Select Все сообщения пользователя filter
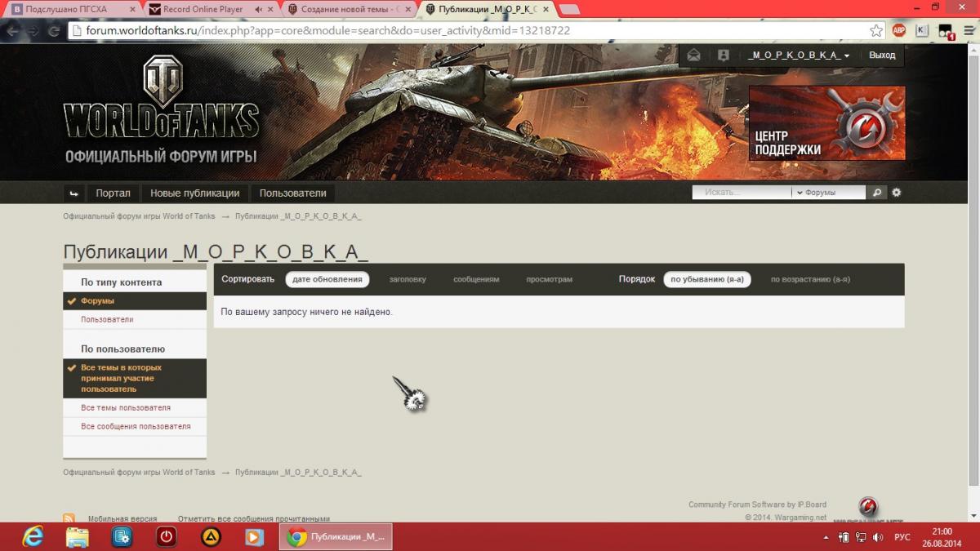 135,426
